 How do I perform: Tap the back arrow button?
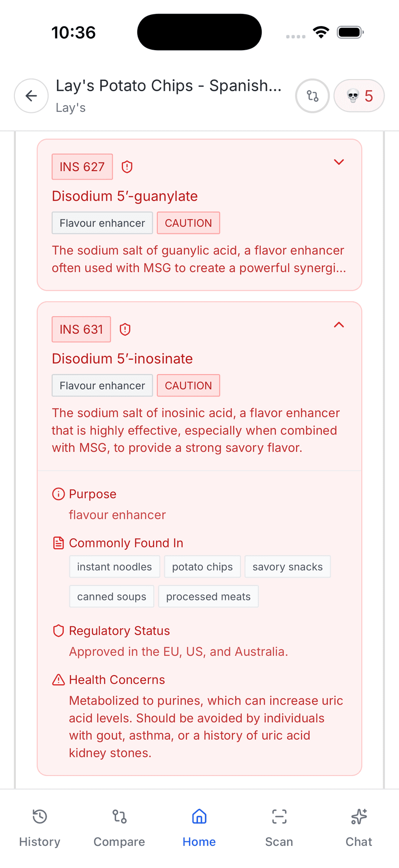click(x=31, y=96)
